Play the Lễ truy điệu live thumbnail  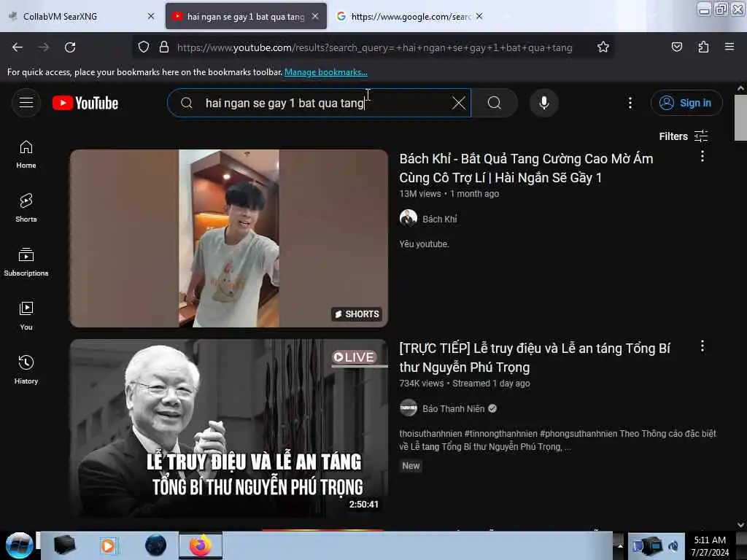pyautogui.click(x=229, y=428)
